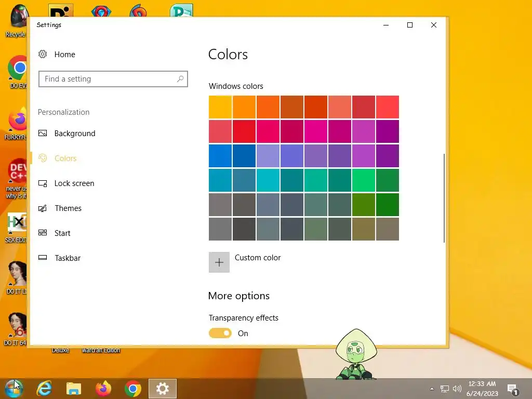Open Start personalization settings
This screenshot has height=399, width=532.
pos(62,233)
